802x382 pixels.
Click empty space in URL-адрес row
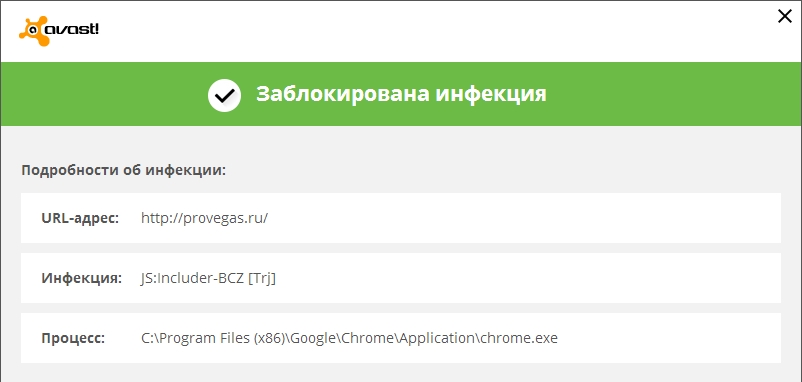(522, 218)
